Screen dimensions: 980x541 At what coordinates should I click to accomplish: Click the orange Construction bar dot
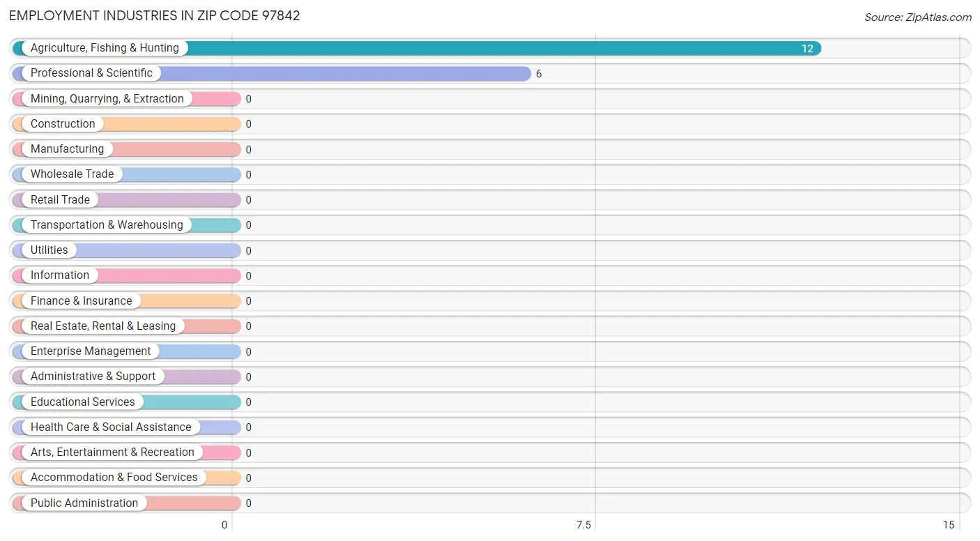[20, 124]
